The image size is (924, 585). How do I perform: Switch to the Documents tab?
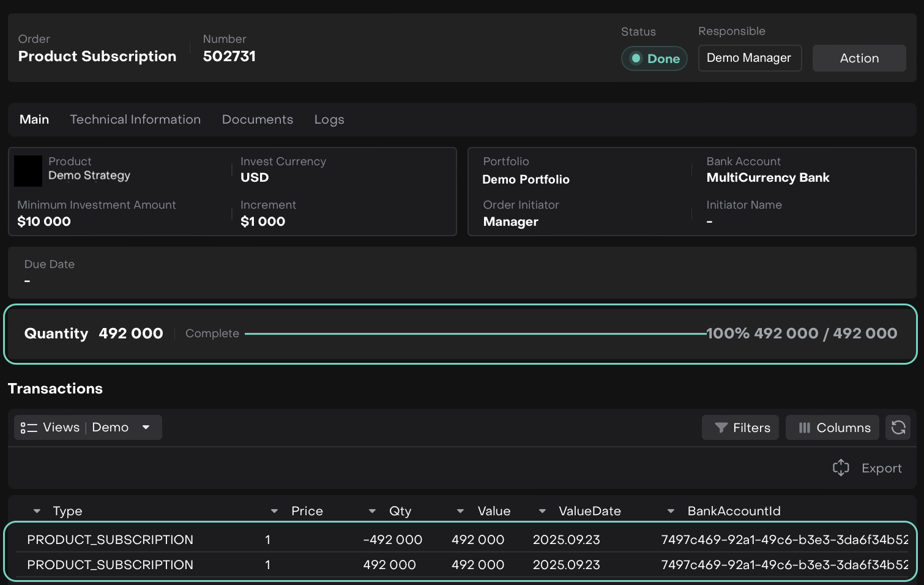point(257,119)
